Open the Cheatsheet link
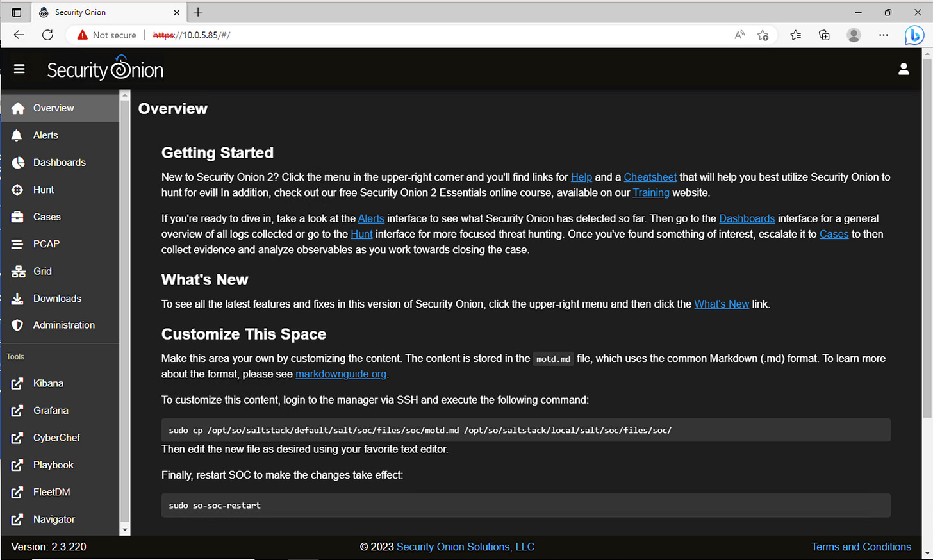 (650, 177)
